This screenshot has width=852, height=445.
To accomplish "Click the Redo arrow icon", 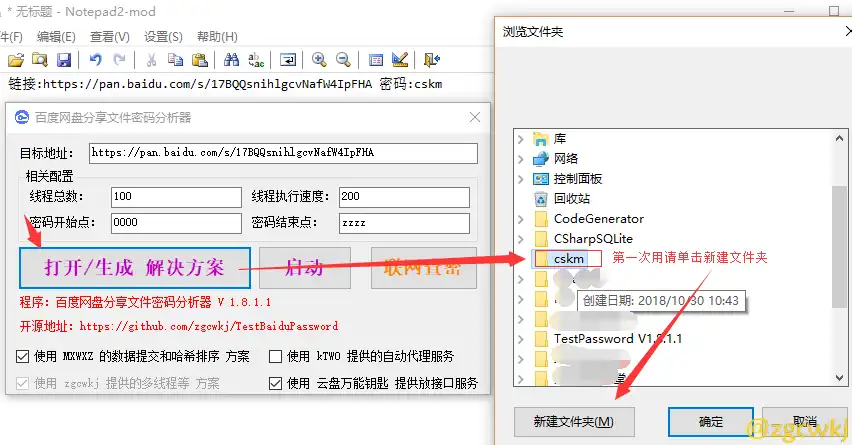I will [x=120, y=60].
